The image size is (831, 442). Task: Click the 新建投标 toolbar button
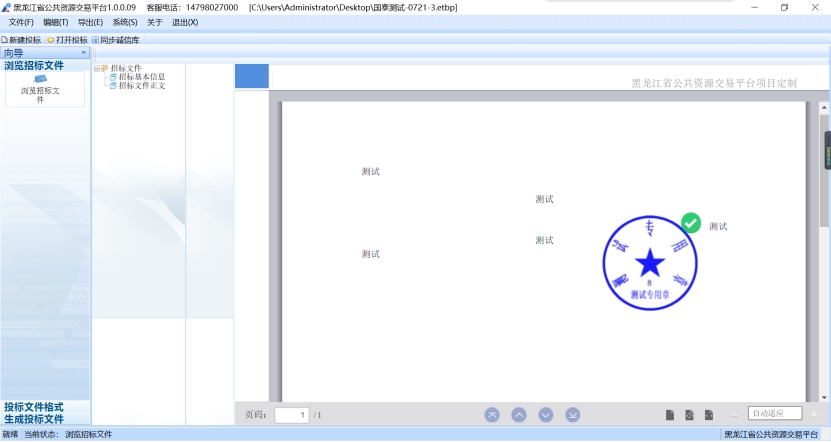click(22, 40)
